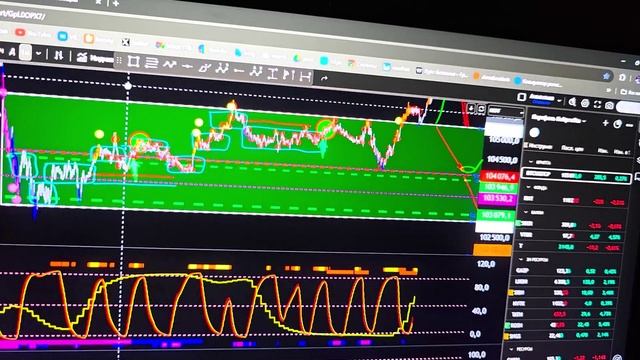Select the horizontal range H tool

[305, 76]
